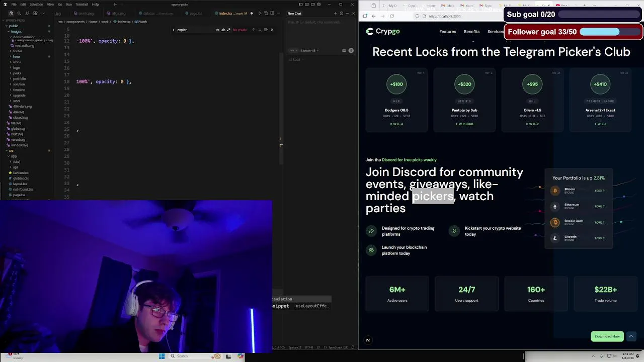
Task: Click the Discord for free picks link text
Action: (x=409, y=160)
